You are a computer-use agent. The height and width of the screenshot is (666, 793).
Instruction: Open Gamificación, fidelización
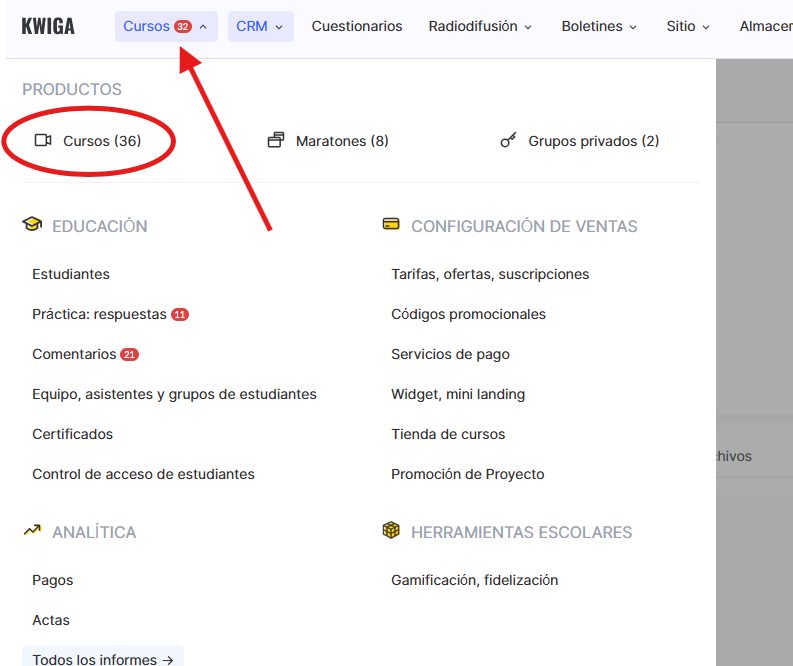474,580
